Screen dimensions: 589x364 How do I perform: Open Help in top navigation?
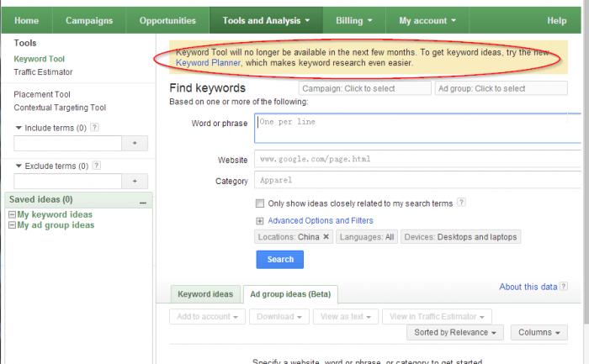(557, 21)
